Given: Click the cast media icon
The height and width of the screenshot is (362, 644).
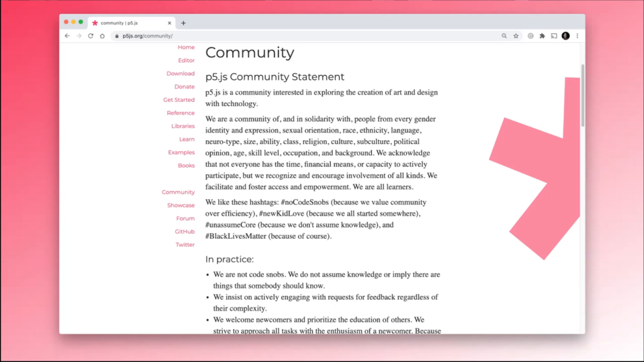Looking at the screenshot, I should click(554, 36).
